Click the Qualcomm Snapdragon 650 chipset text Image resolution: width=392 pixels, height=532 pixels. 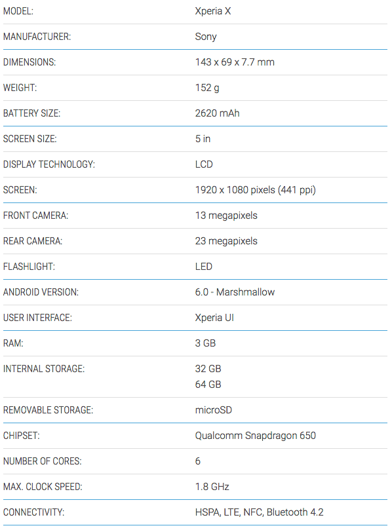click(x=255, y=436)
